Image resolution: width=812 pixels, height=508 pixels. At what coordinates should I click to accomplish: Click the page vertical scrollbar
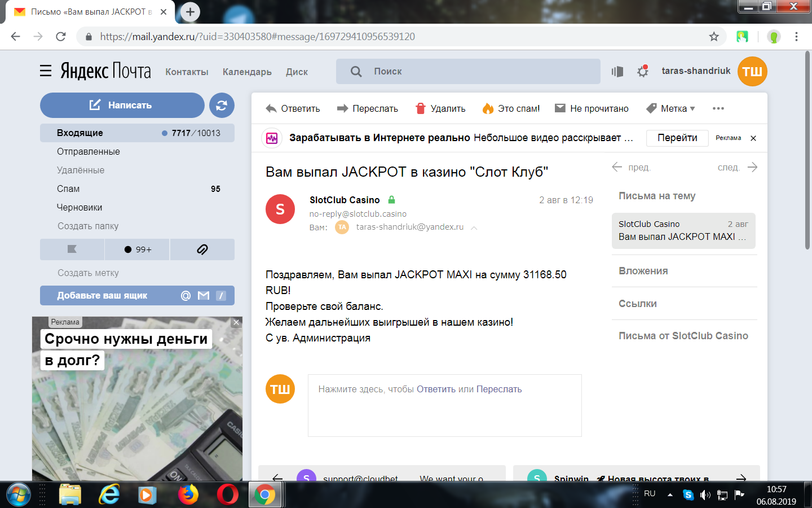807,150
